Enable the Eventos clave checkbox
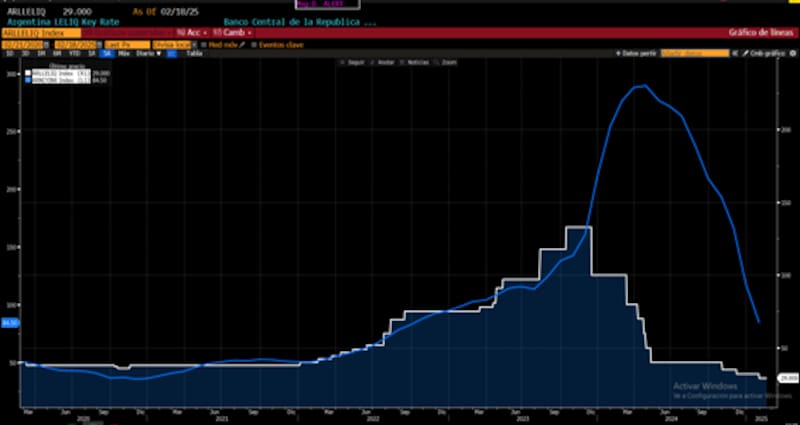Screen dimensions: 800x425 pos(254,44)
